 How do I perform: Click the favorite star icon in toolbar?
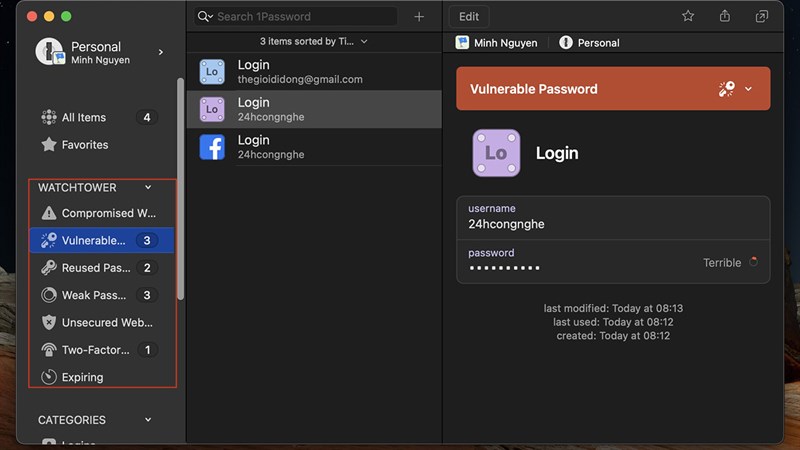click(x=688, y=16)
